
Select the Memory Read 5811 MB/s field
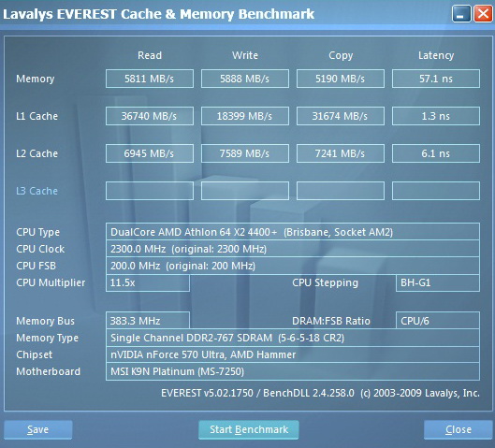click(150, 79)
